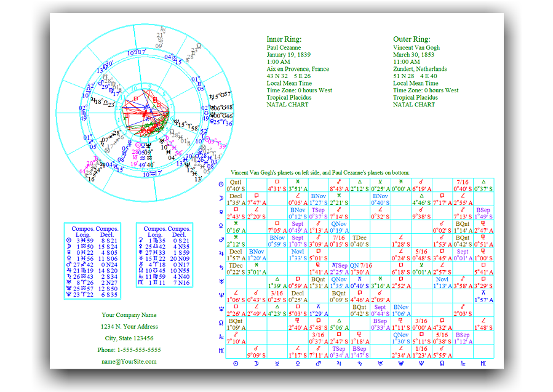Viewport: 553px width, 392px height.
Task: Click the grid caption about planets on left side
Action: (x=320, y=173)
